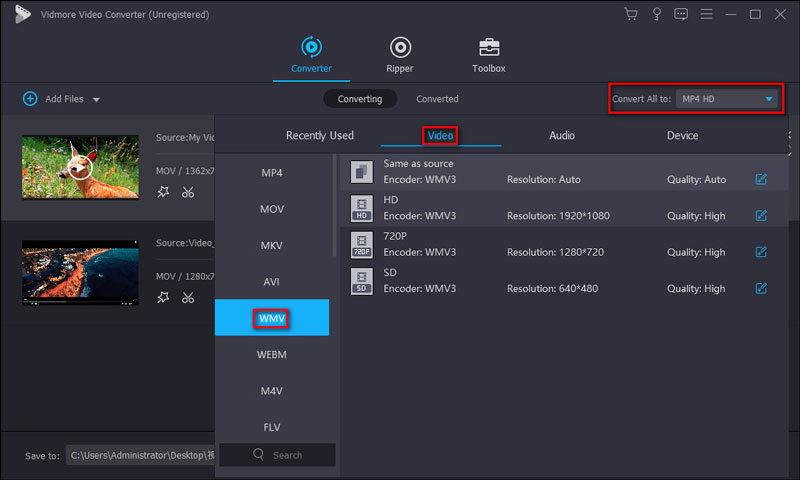This screenshot has width=800, height=480.
Task: Select MKV in the format list
Action: pos(272,245)
